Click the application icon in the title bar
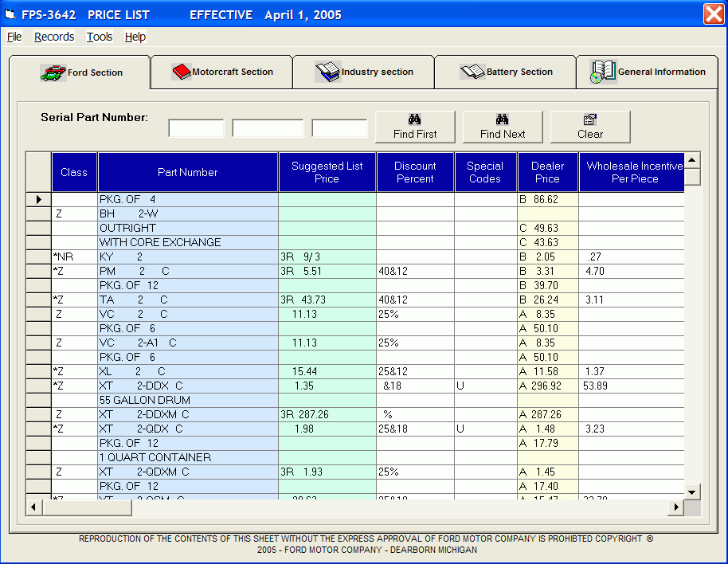This screenshot has width=728, height=564. tap(10, 15)
